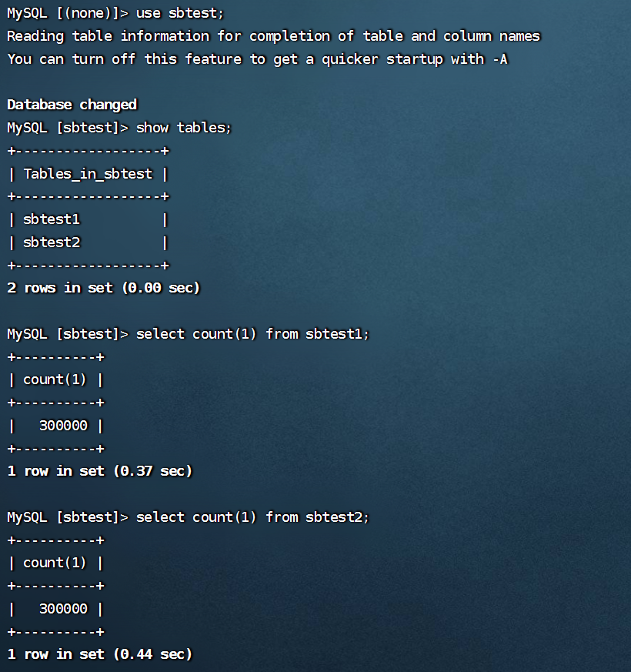Click the "1 row in set (0.44 sec)" line

(x=99, y=654)
